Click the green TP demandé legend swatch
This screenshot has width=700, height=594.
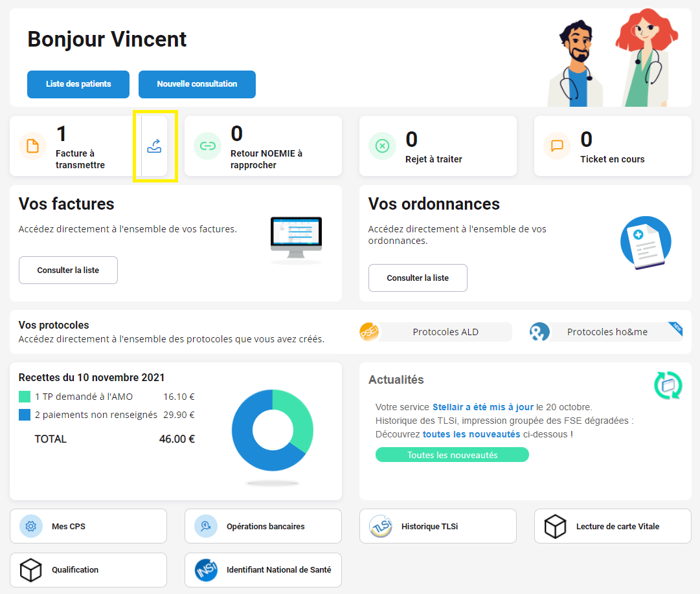pyautogui.click(x=25, y=397)
